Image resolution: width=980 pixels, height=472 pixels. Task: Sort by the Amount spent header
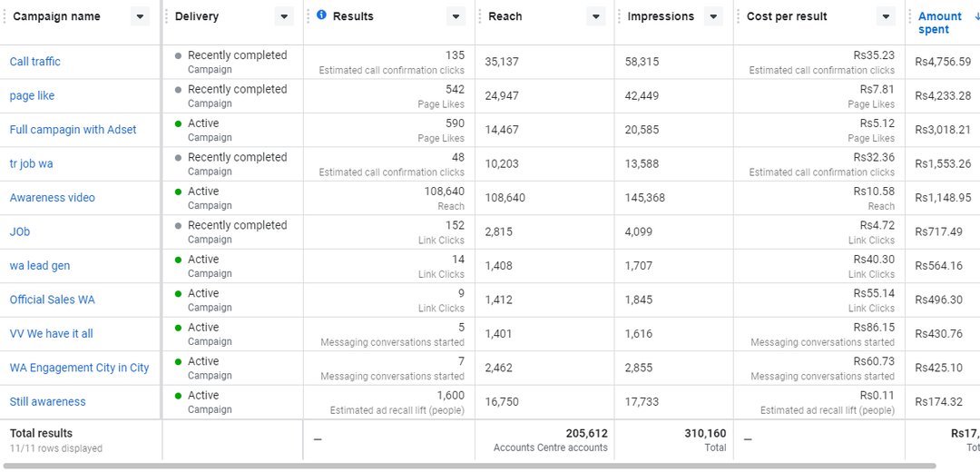(939, 23)
